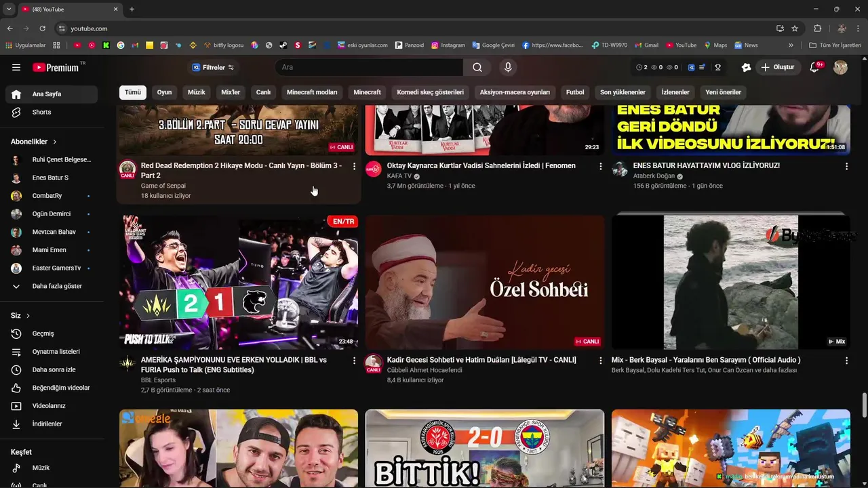This screenshot has width=868, height=488.
Task: Open options for Kadir Gecesi Sohbeti video
Action: click(x=600, y=361)
